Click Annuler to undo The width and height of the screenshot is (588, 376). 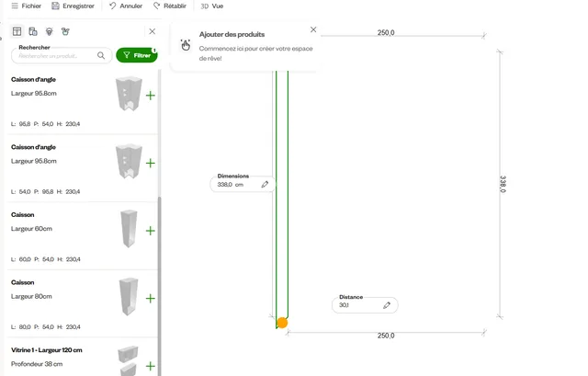pyautogui.click(x=126, y=6)
